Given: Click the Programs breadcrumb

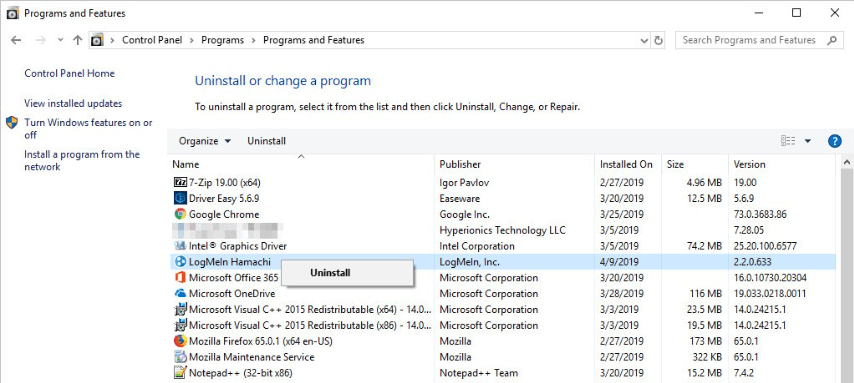Looking at the screenshot, I should point(222,40).
